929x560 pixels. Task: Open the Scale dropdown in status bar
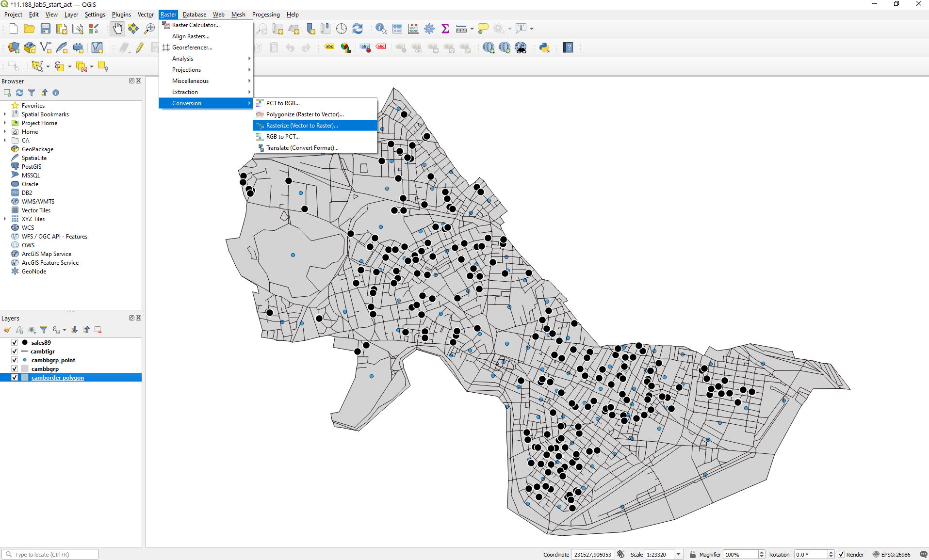click(x=679, y=554)
